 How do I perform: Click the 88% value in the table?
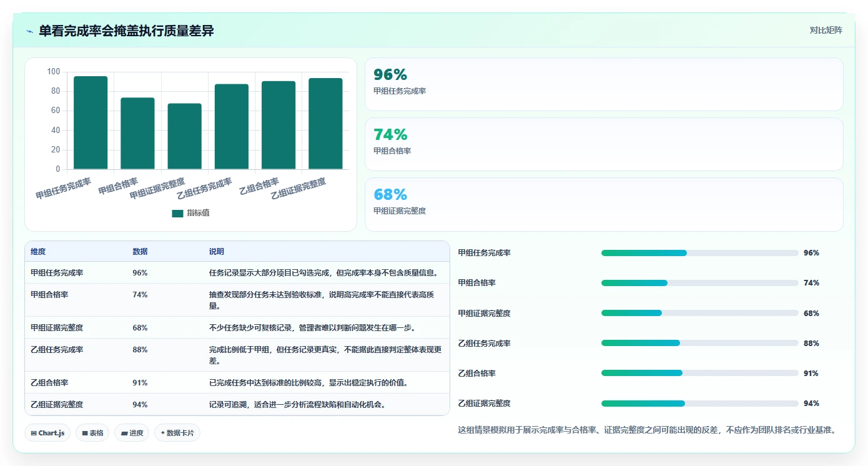click(x=140, y=350)
